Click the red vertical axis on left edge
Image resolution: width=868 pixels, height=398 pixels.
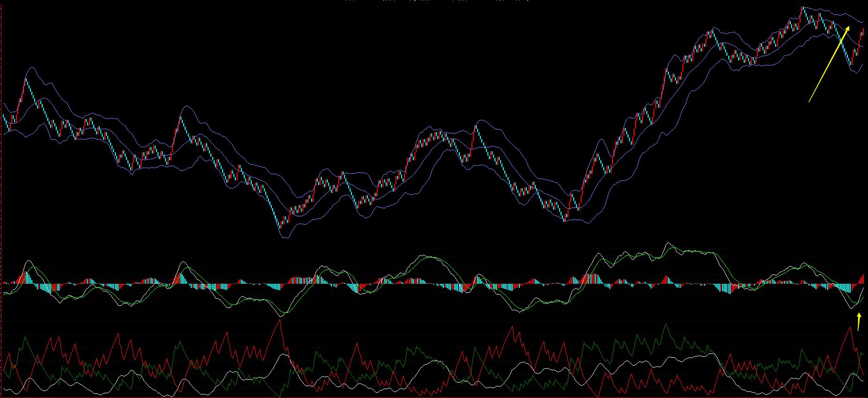point(1,199)
